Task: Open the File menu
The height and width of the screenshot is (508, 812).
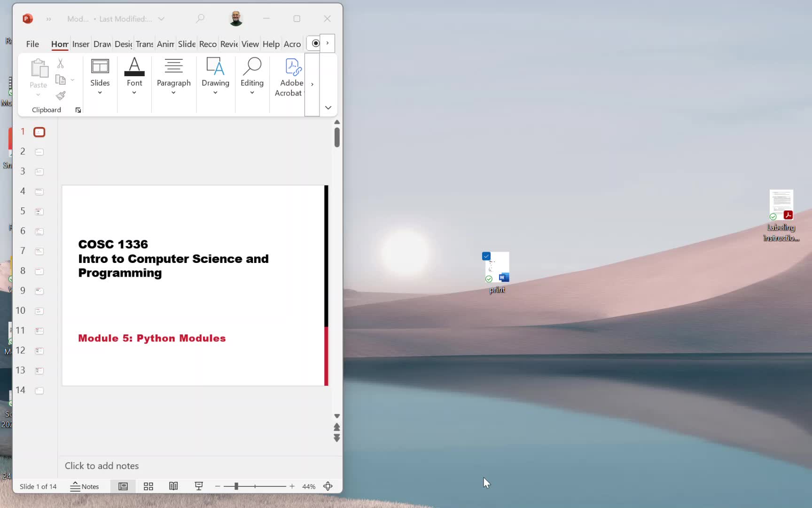Action: pos(32,44)
